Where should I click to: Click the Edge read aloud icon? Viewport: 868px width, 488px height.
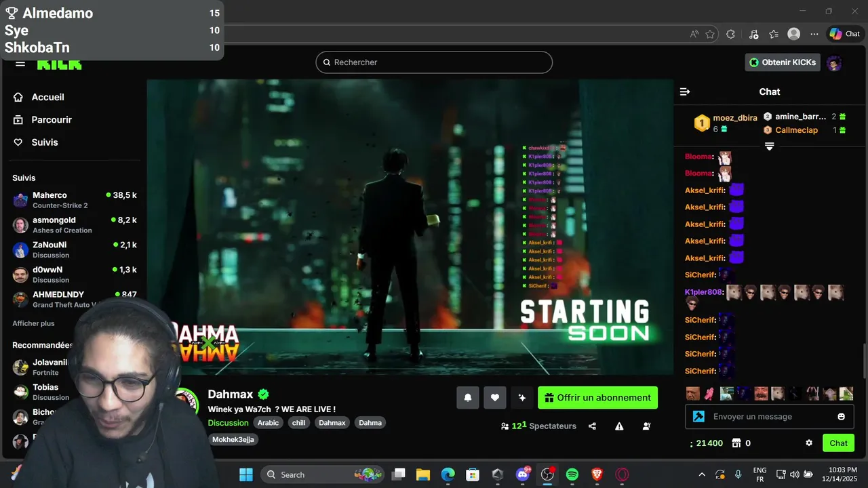point(694,34)
